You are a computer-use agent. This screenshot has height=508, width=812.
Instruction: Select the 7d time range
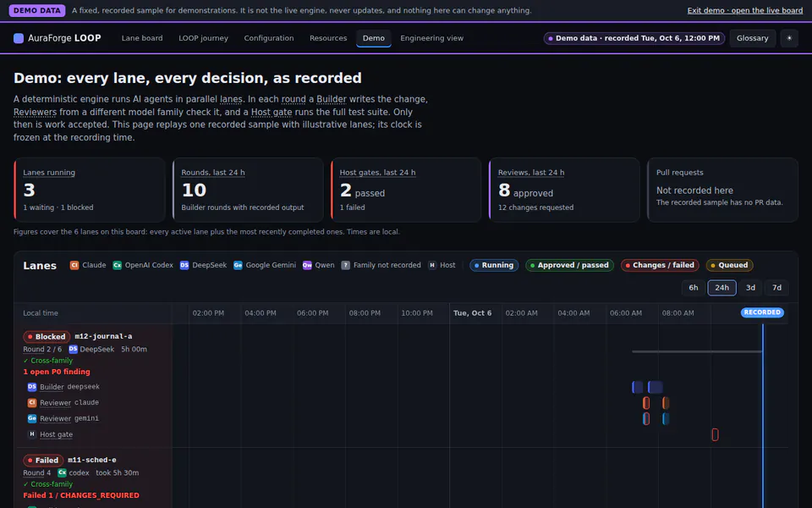(776, 288)
